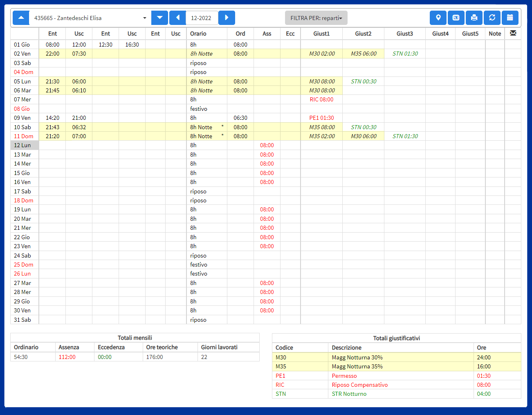Screen dimensions: 532x415
Task: Select the 12 Lun day row
Action: (24, 145)
